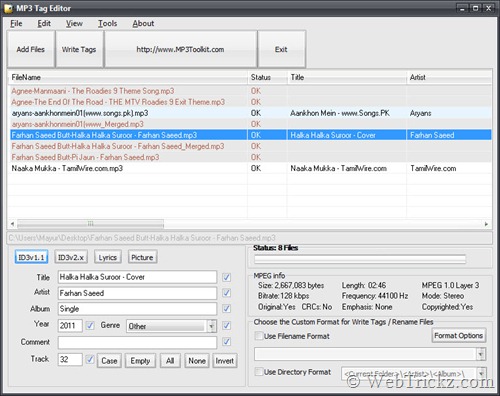Sort by Status column header
Viewport: 500px width, 396px height.
tap(267, 77)
